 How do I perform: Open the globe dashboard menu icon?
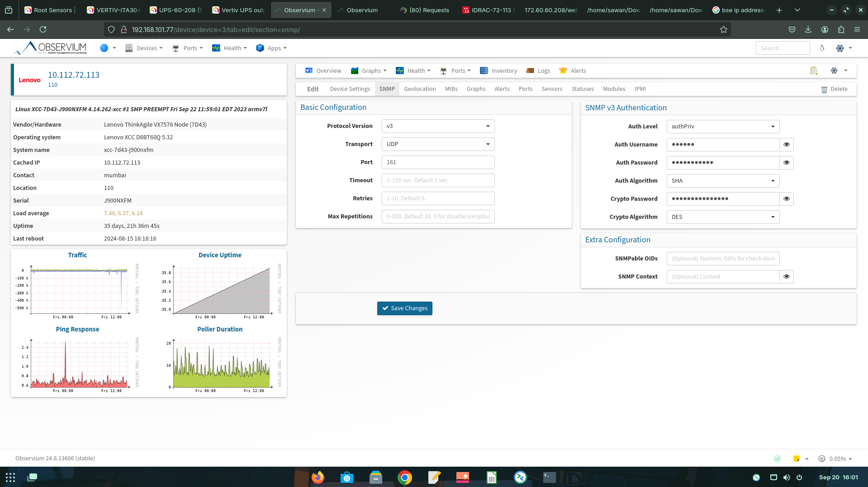click(x=104, y=48)
